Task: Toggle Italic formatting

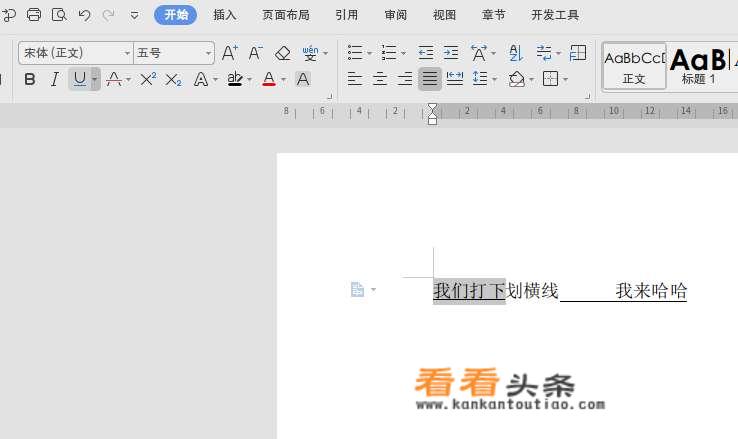Action: tap(55, 79)
